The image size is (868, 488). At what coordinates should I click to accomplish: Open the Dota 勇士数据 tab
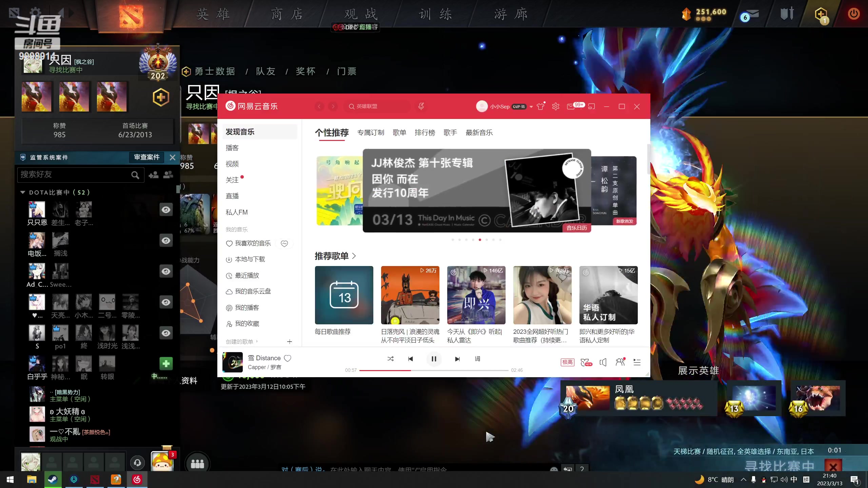coord(215,72)
